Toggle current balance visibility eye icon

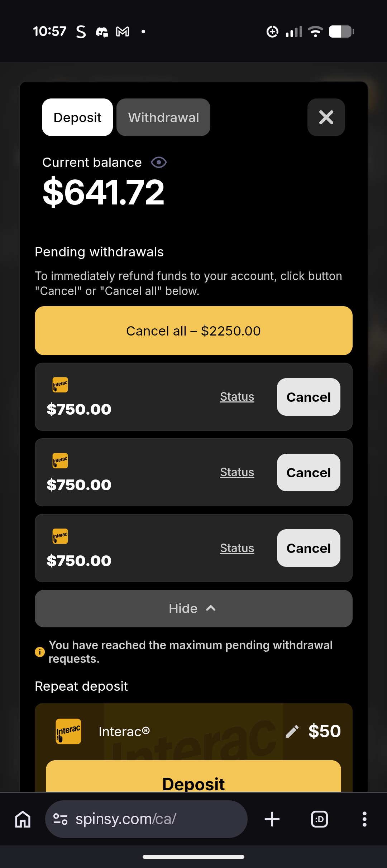159,162
